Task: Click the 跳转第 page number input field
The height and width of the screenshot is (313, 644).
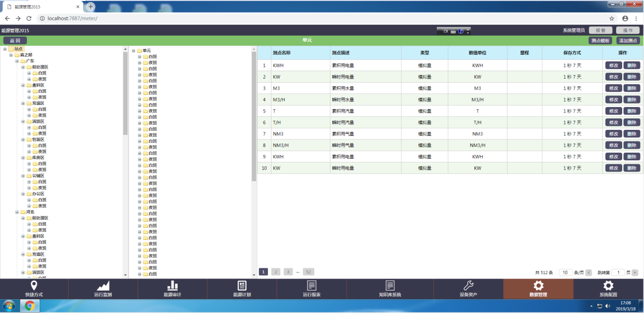Action: pos(618,272)
